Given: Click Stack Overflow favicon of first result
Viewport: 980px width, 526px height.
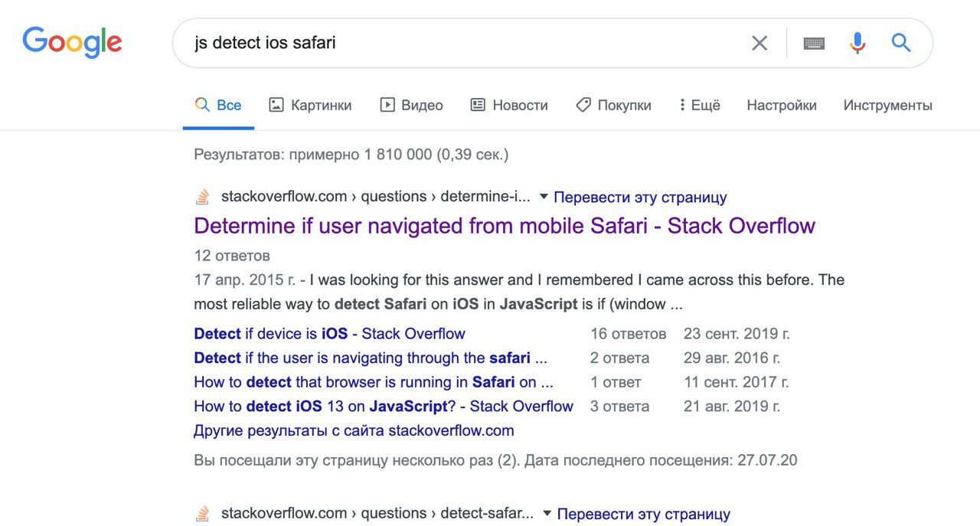Looking at the screenshot, I should [x=202, y=197].
